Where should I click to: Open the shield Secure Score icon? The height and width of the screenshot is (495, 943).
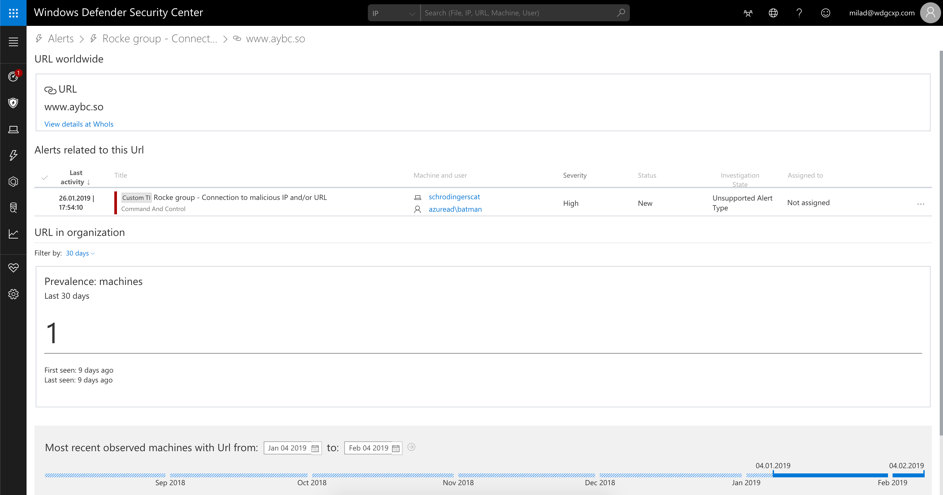(13, 103)
